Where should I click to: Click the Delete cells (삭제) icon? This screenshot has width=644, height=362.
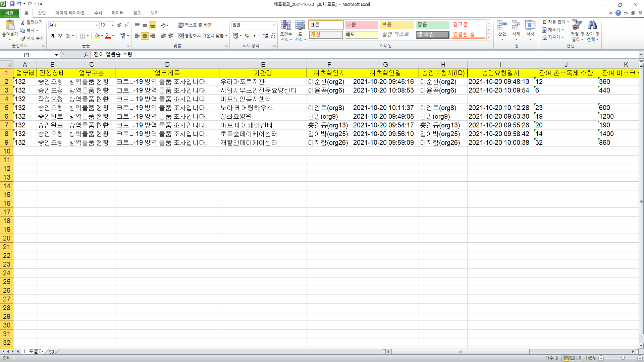click(516, 25)
